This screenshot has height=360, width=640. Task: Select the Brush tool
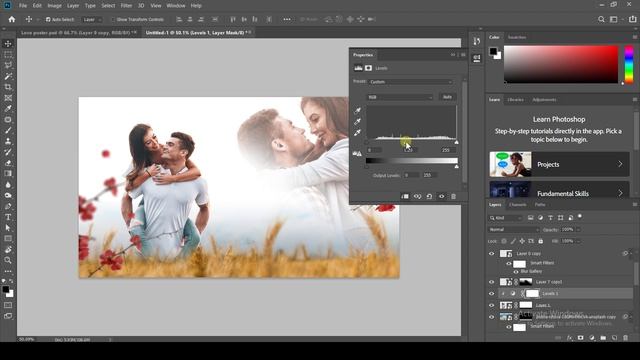click(x=8, y=130)
